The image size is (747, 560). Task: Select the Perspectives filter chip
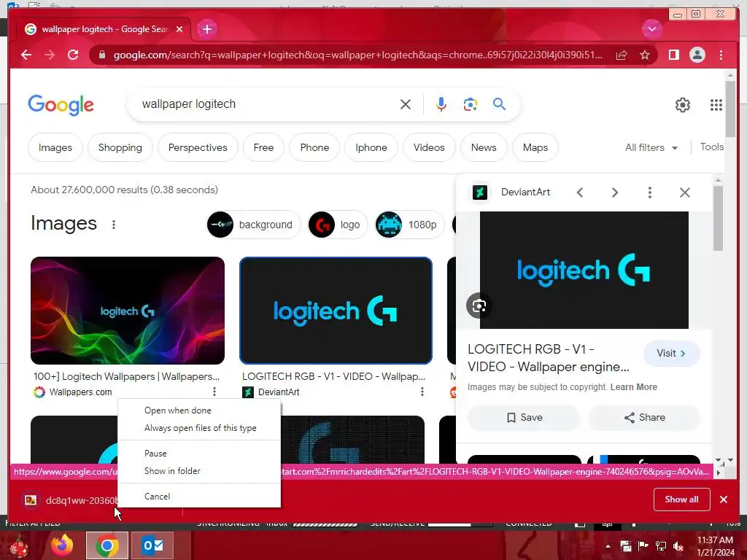(198, 147)
